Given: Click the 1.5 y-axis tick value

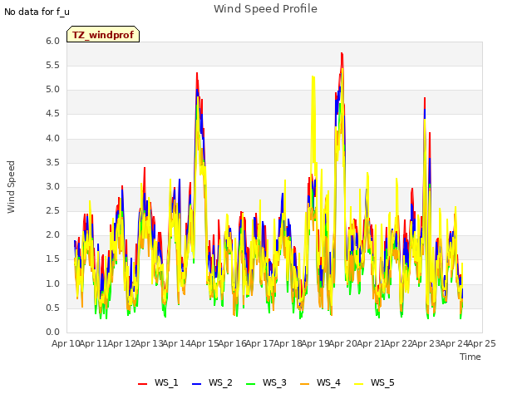Looking at the screenshot, I should tap(52, 259).
